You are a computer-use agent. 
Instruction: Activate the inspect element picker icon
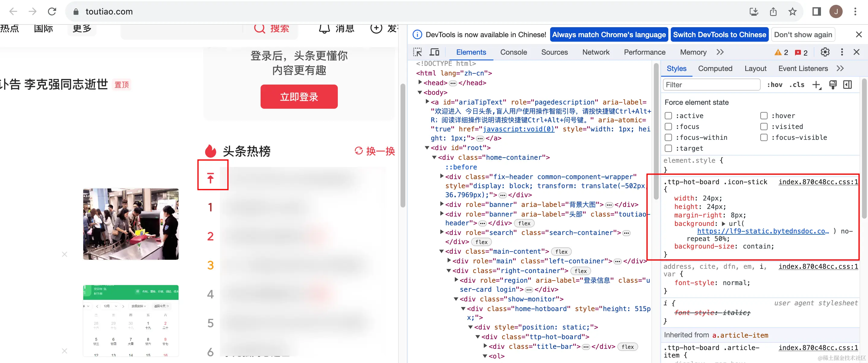417,52
